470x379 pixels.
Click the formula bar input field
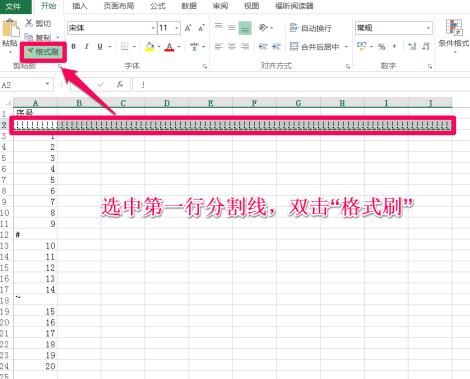[x=300, y=85]
